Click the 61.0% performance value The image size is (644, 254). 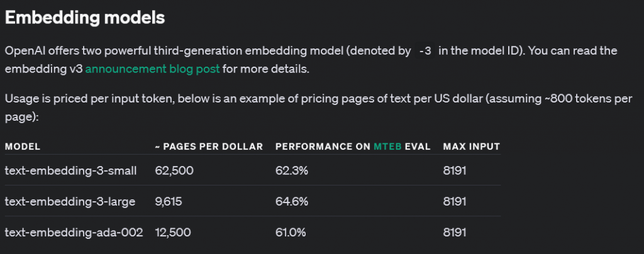291,233
